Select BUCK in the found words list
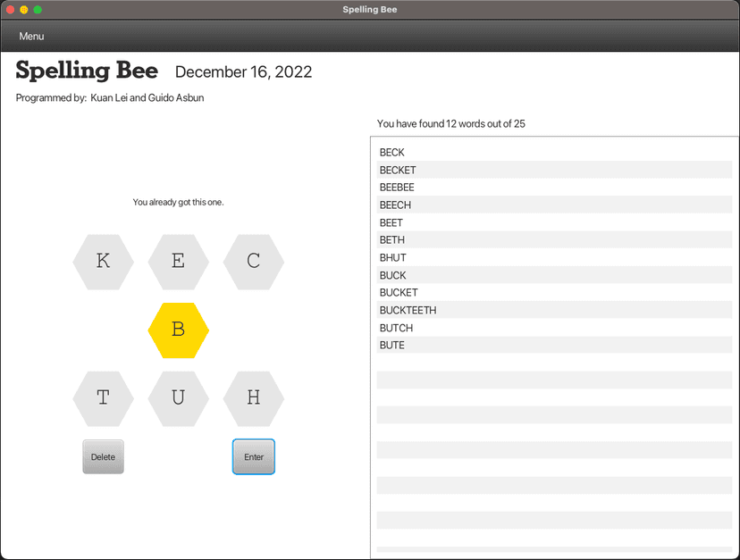This screenshot has width=740, height=560. (554, 275)
